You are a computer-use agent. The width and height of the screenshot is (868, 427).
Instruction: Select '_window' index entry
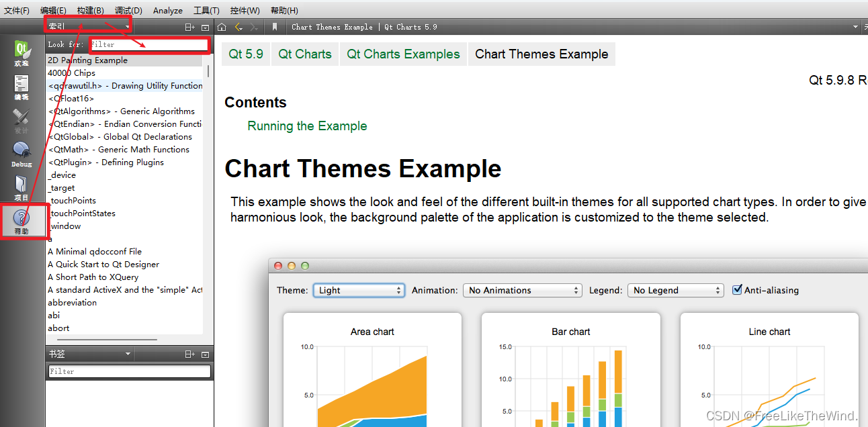click(124, 226)
